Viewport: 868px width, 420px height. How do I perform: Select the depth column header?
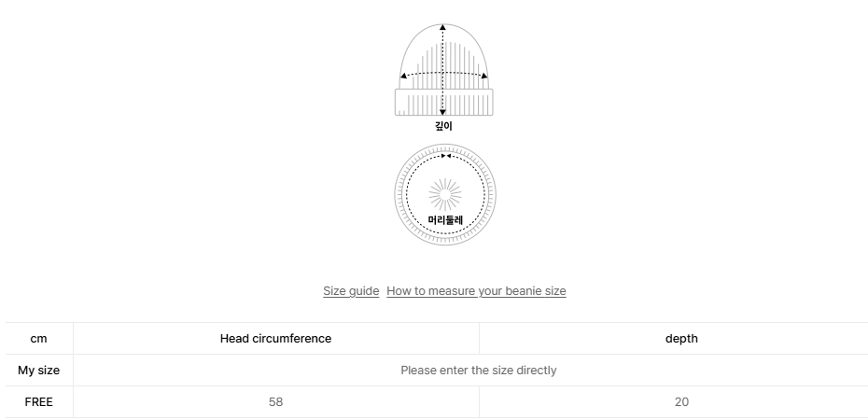tap(681, 339)
